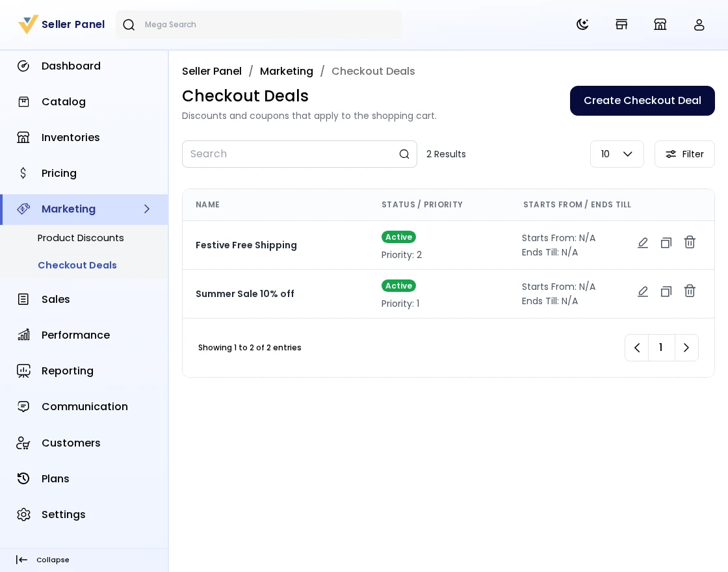Click the deals search magnifier icon
The image size is (728, 572).
click(404, 154)
